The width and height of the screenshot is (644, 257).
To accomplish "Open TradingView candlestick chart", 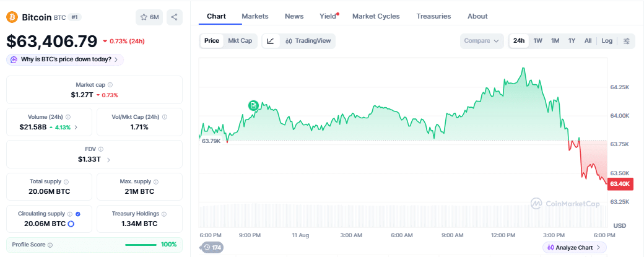I will pos(308,41).
